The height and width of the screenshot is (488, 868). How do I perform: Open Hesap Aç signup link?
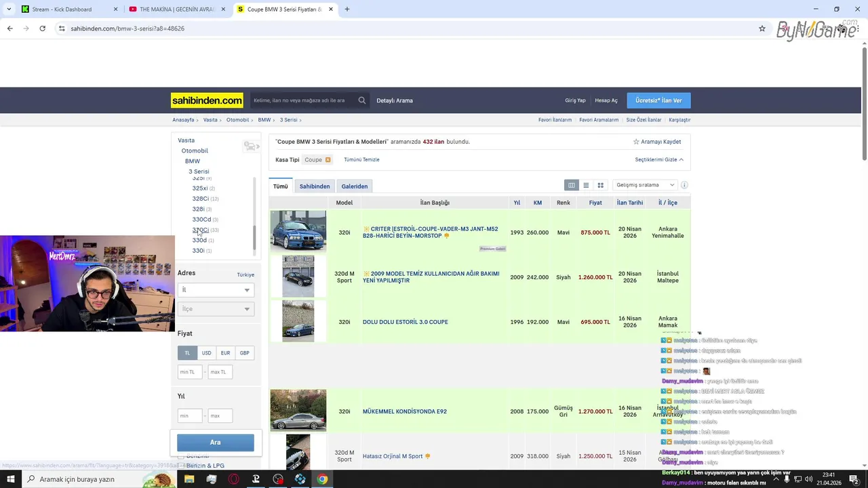(606, 100)
